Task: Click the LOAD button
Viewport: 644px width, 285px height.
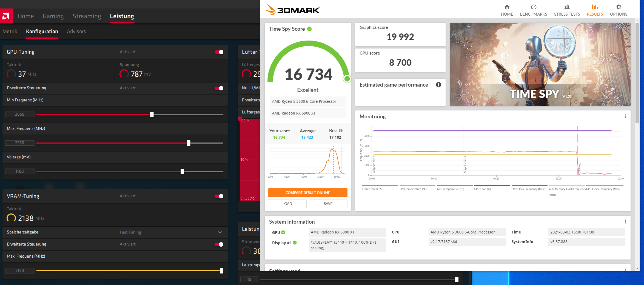Action: 287,204
